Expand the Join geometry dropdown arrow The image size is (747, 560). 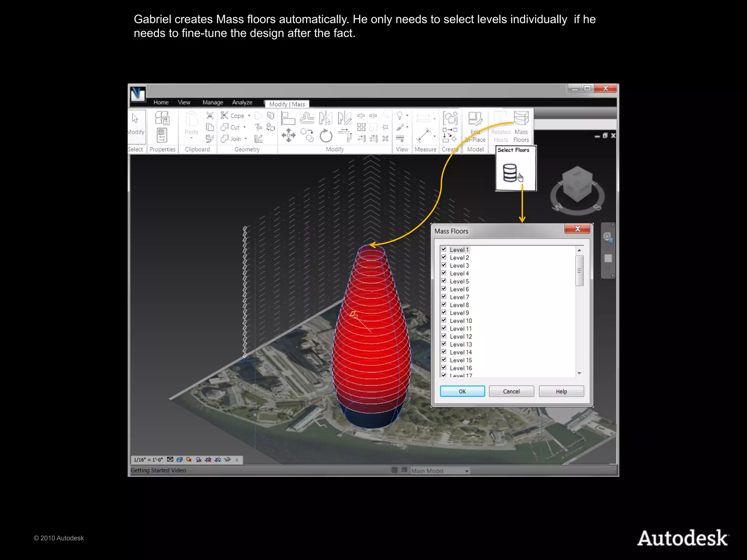tap(245, 139)
